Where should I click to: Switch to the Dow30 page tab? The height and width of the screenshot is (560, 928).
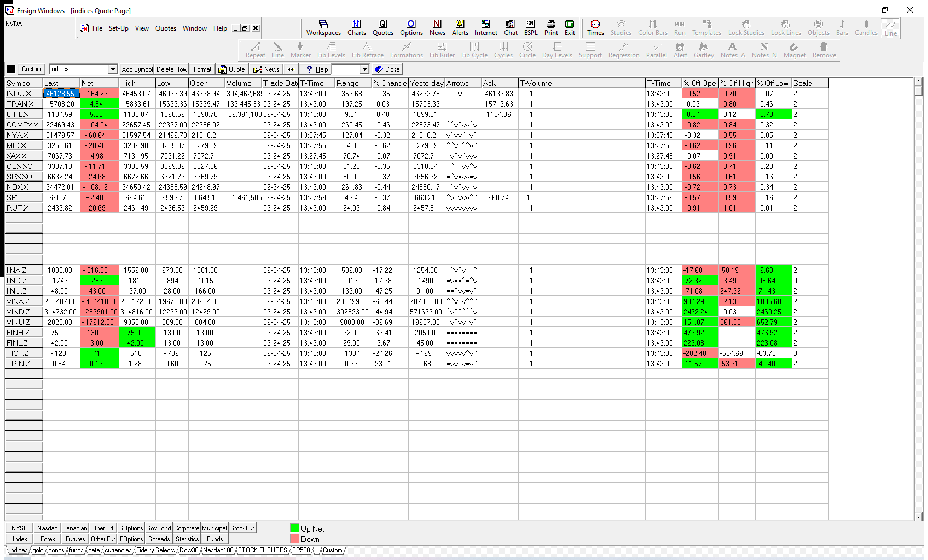[189, 550]
